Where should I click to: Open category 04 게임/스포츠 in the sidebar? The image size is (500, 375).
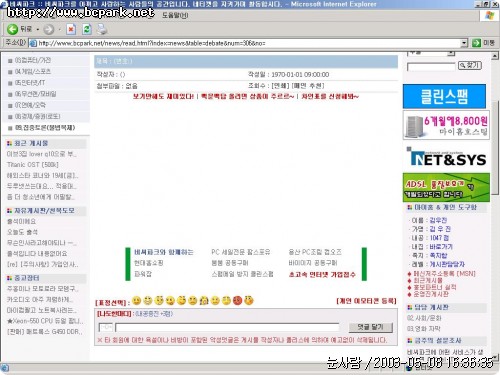click(x=33, y=72)
